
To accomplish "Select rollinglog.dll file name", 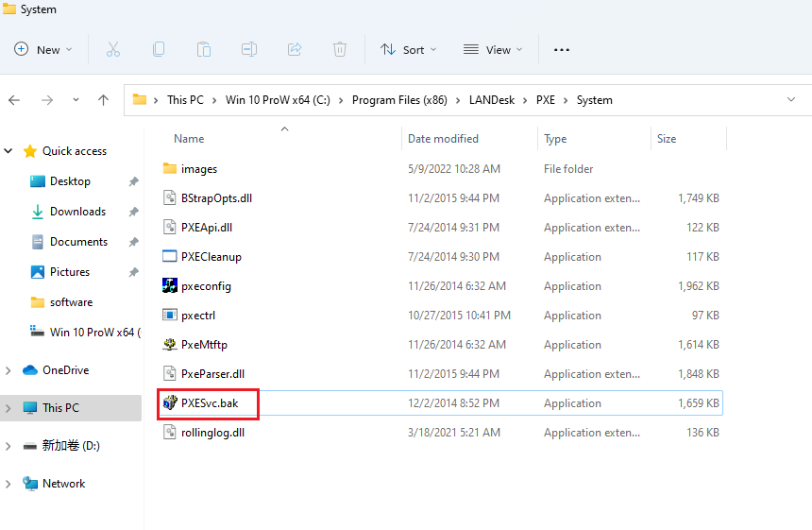I will coord(212,432).
